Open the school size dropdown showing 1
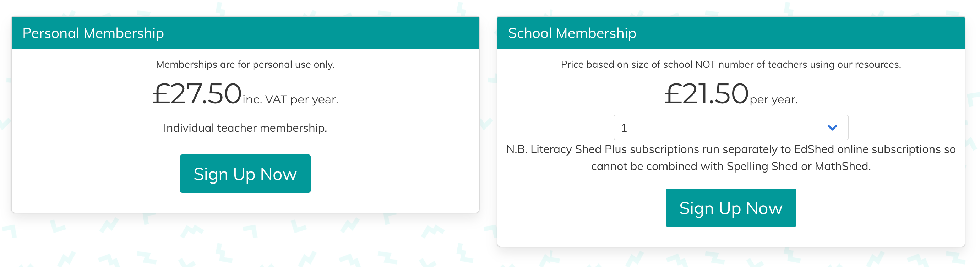The image size is (980, 267). point(730,128)
